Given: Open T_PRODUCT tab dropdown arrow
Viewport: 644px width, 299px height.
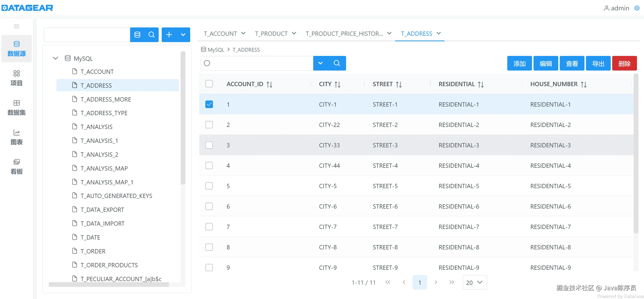Looking at the screenshot, I should pos(294,33).
